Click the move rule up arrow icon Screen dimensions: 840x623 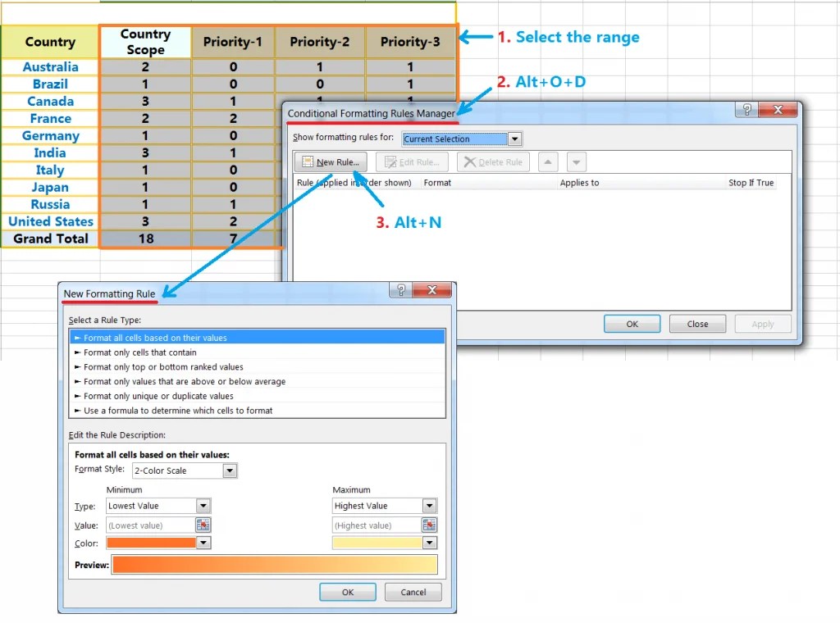pos(547,161)
